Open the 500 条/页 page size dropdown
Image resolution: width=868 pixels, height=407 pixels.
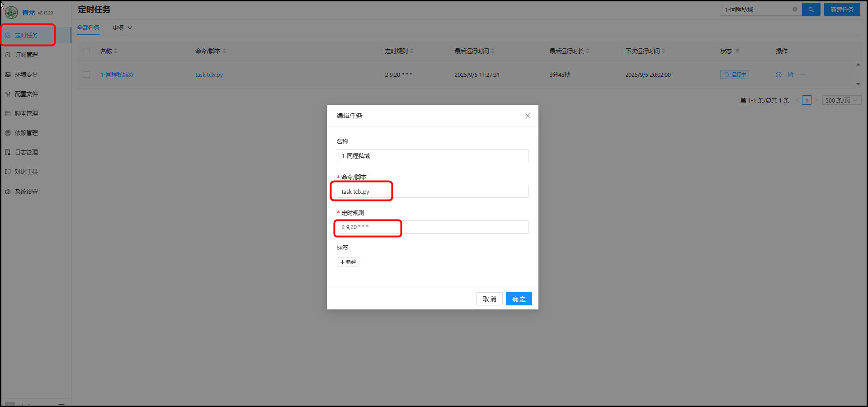tap(841, 100)
